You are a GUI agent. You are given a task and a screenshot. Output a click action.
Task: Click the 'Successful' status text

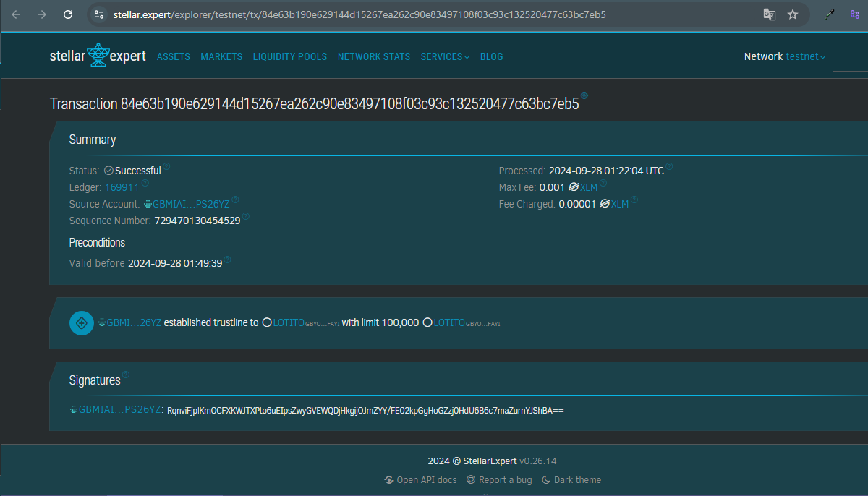[x=137, y=171]
